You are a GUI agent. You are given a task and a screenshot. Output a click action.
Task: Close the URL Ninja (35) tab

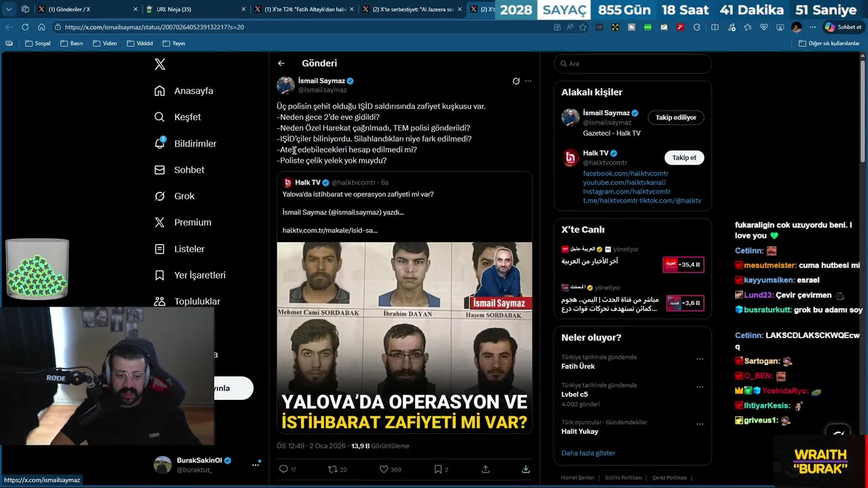click(x=243, y=9)
